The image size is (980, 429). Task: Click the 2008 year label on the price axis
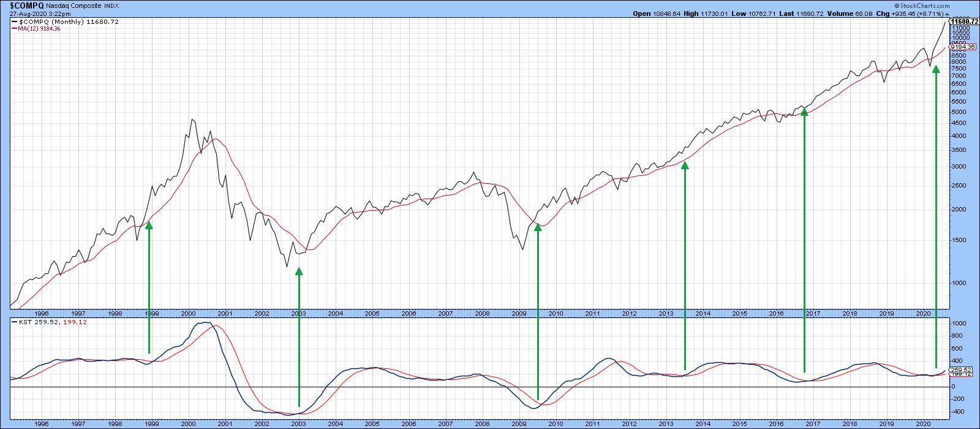pos(482,313)
